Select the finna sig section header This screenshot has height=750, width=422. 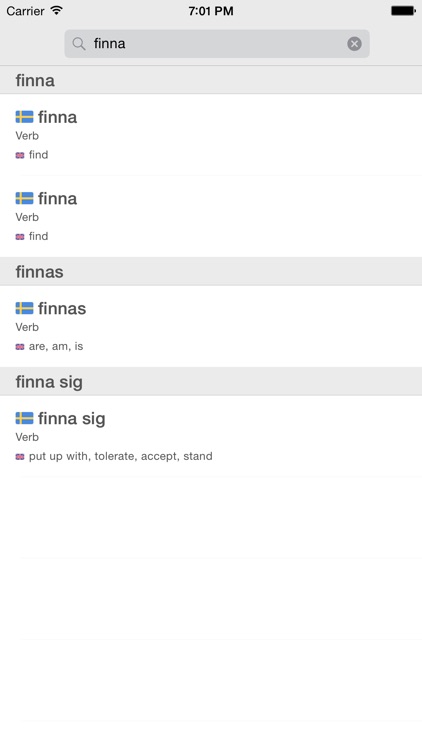coord(211,381)
